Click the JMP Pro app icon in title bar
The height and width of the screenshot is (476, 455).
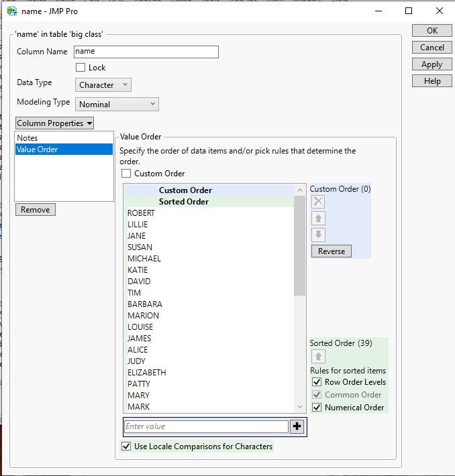click(13, 11)
